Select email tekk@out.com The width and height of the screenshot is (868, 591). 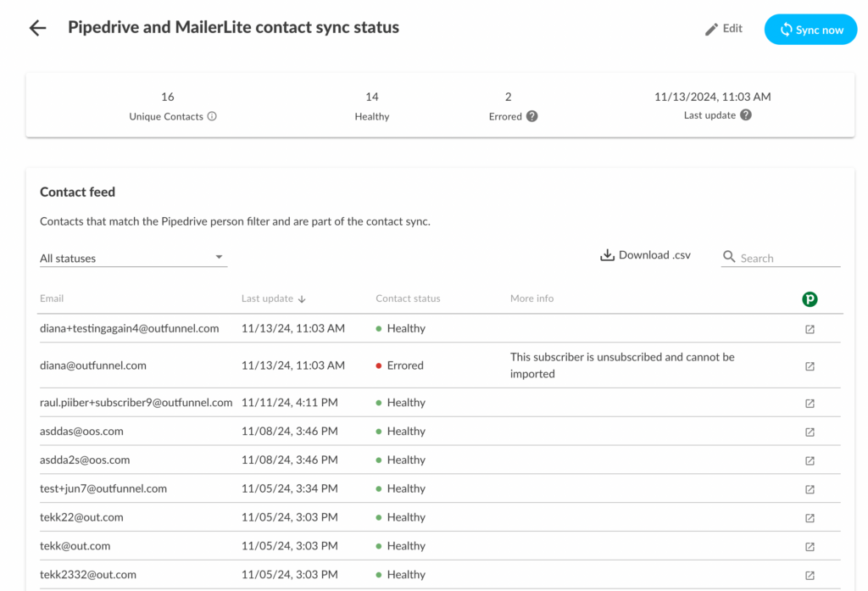pyautogui.click(x=75, y=546)
